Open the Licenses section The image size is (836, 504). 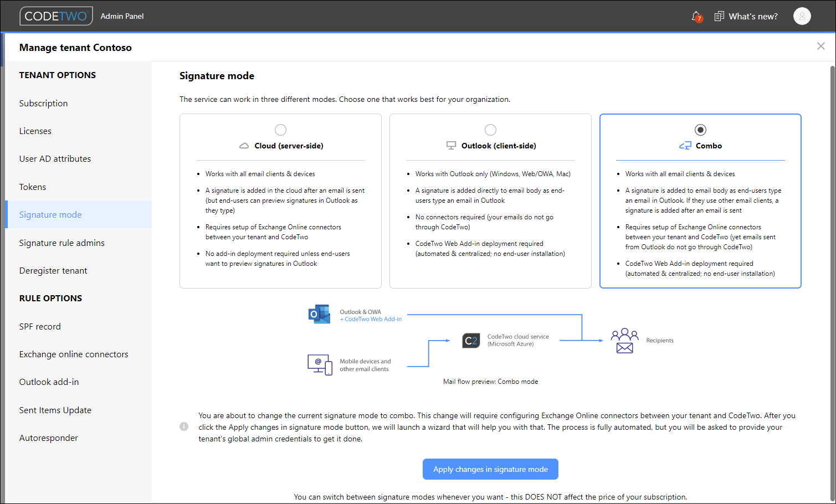coord(35,131)
